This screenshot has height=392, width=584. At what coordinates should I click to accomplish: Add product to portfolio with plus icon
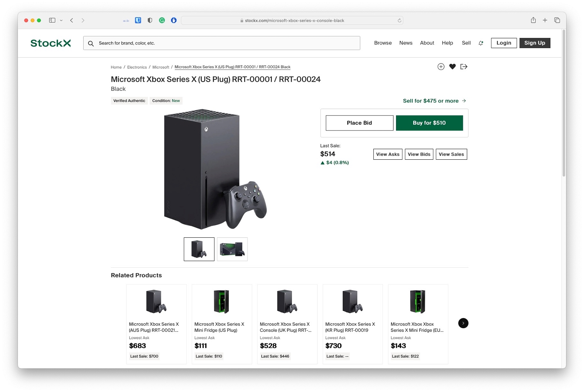[441, 66]
